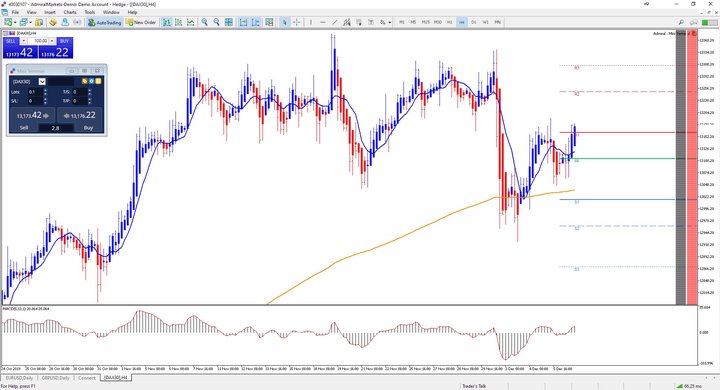Open the chat bubbles icon
The image size is (720, 390).
694,22
